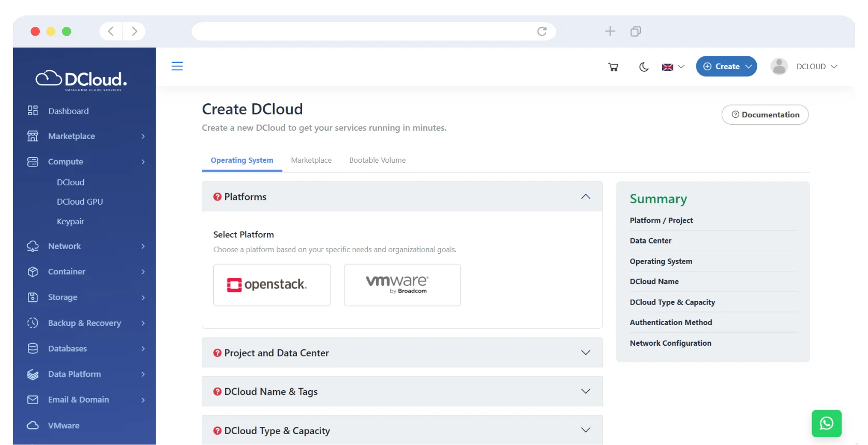The width and height of the screenshot is (868, 445).
Task: Toggle dark mode moon icon
Action: pyautogui.click(x=643, y=67)
